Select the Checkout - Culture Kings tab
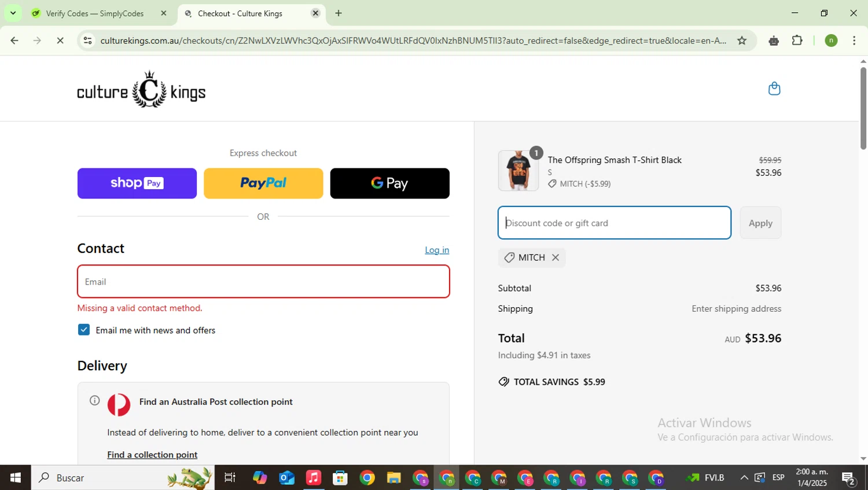 (240, 13)
